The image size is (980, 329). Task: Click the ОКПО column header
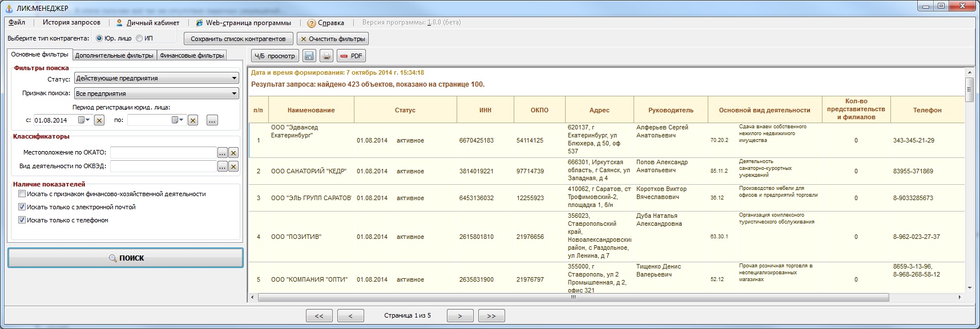(539, 110)
